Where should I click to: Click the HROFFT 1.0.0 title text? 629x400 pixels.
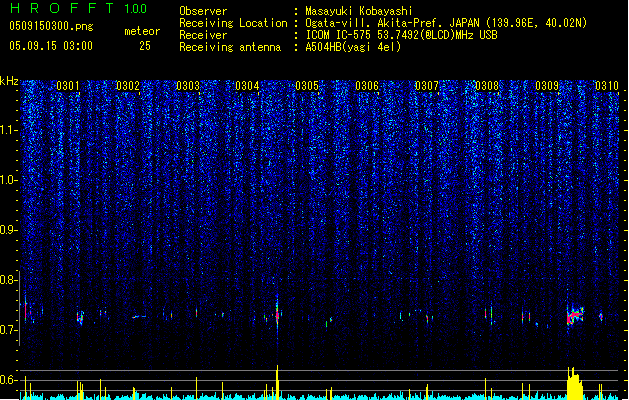tap(78, 8)
